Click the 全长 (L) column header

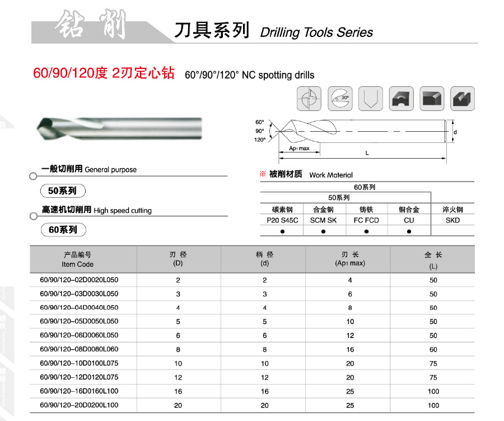click(x=433, y=260)
